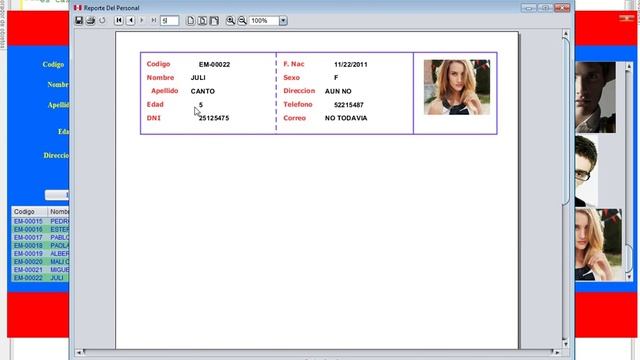Select Fit Page view icon
The width and height of the screenshot is (640, 360).
point(202,20)
